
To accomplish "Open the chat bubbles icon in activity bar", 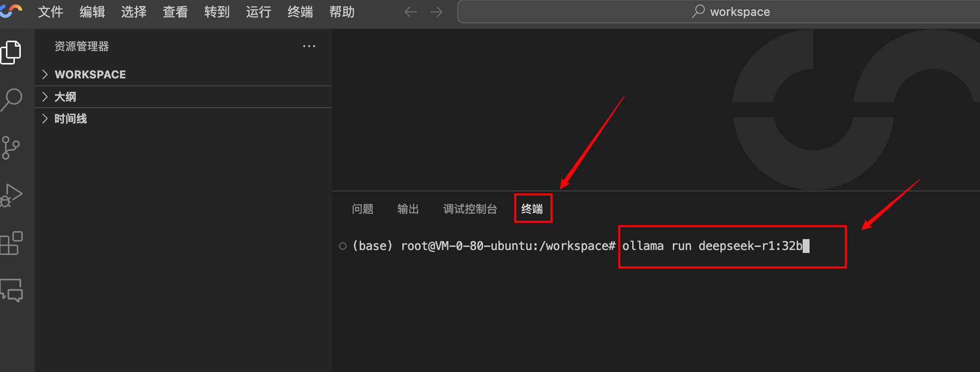I will click(x=12, y=290).
